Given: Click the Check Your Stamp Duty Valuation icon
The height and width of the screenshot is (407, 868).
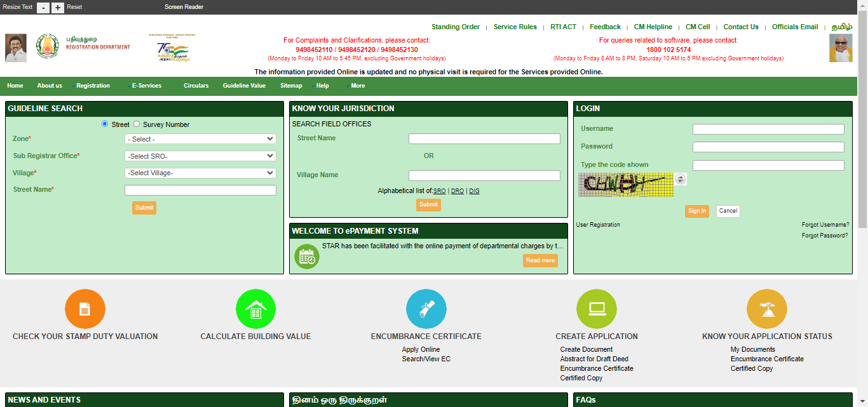Looking at the screenshot, I should [x=85, y=309].
